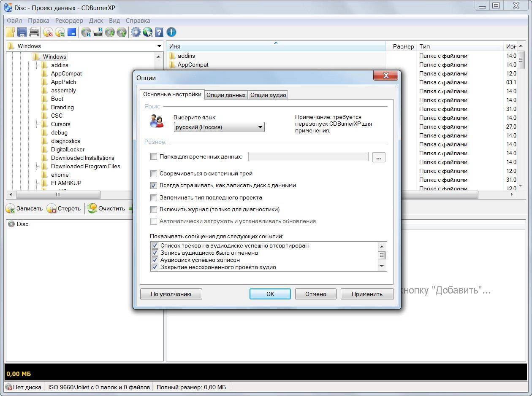Click the Очистить button
The width and height of the screenshot is (532, 396).
(x=107, y=208)
